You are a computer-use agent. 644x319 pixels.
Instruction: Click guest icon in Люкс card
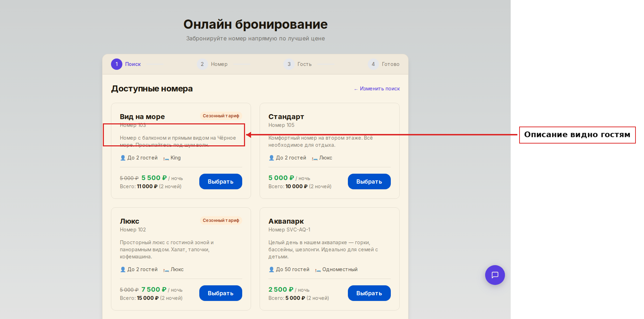click(x=123, y=269)
